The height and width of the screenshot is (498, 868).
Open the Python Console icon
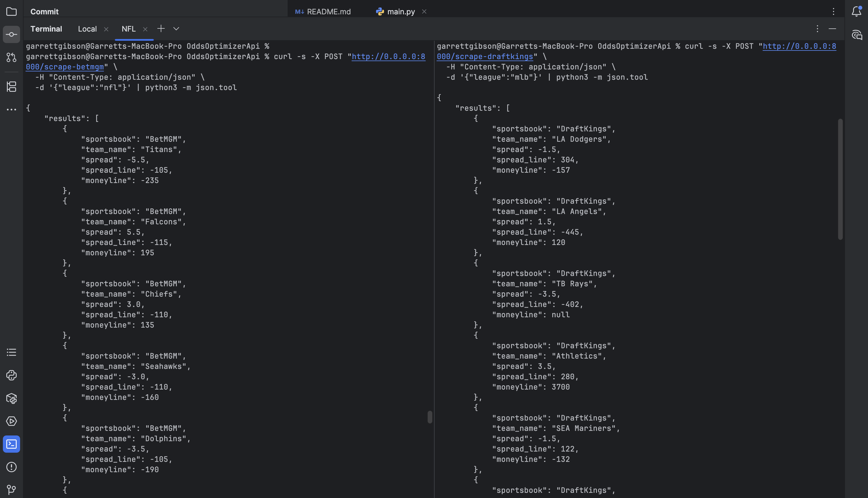11,375
